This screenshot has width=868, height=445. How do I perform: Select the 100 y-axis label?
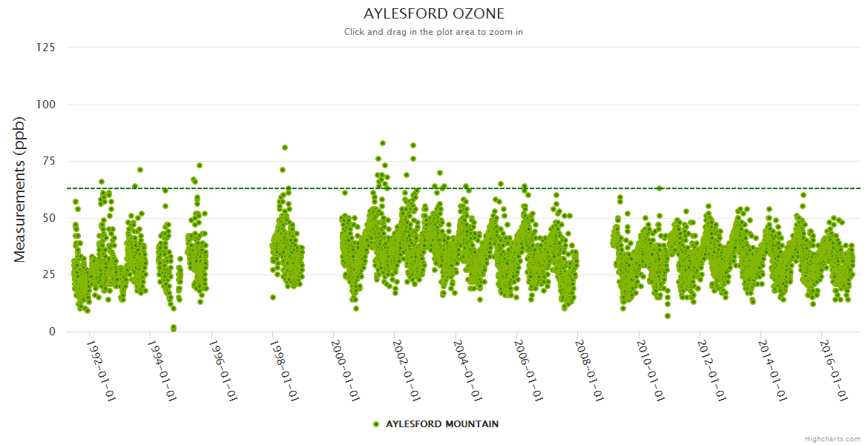45,105
